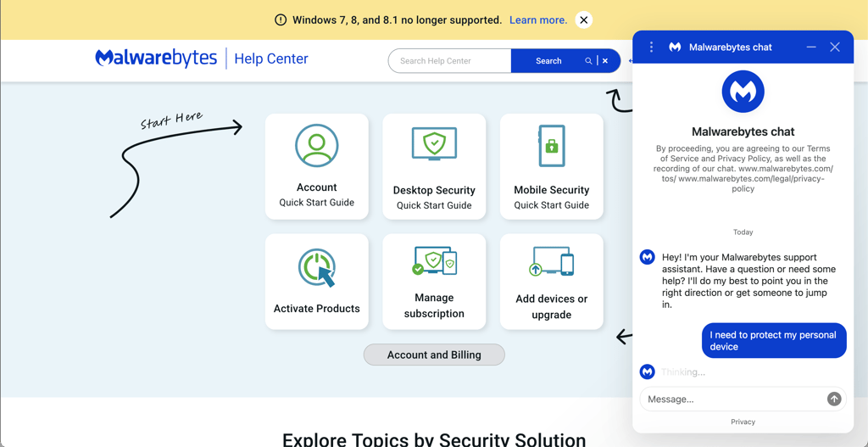
Task: Click the warning icon in banner
Action: 281,20
